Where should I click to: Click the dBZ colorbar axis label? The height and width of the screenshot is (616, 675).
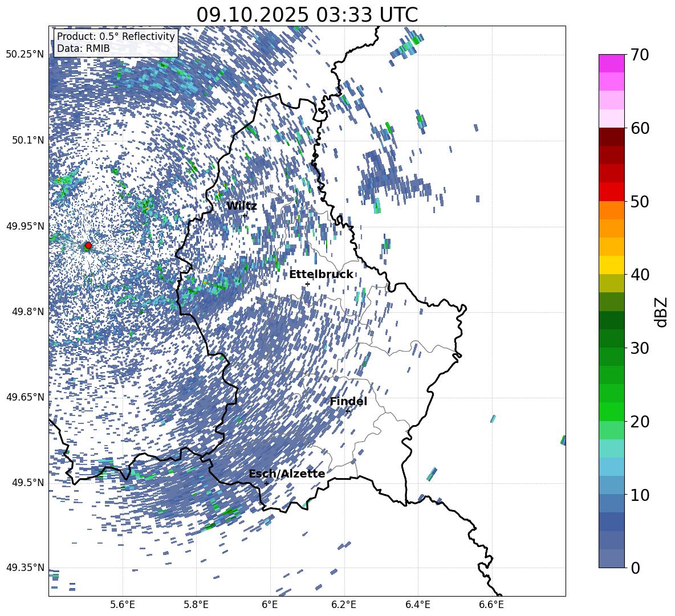[x=662, y=312]
